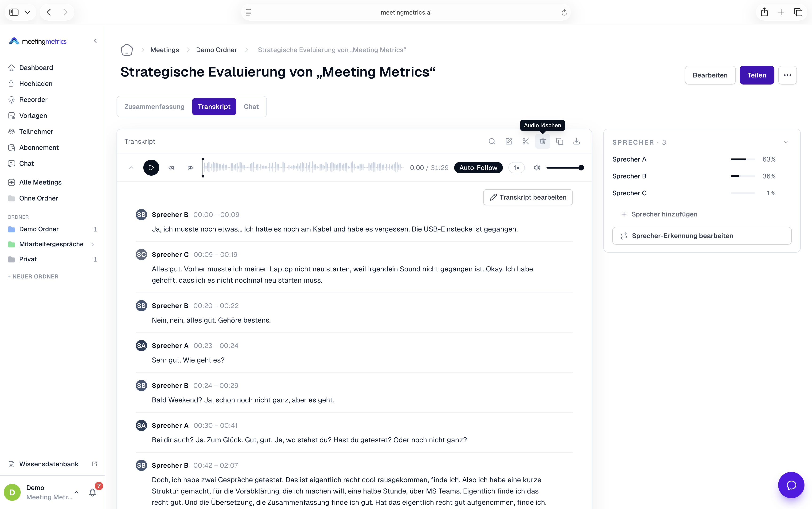
Task: Collapse the Sprecher panel
Action: 786,143
